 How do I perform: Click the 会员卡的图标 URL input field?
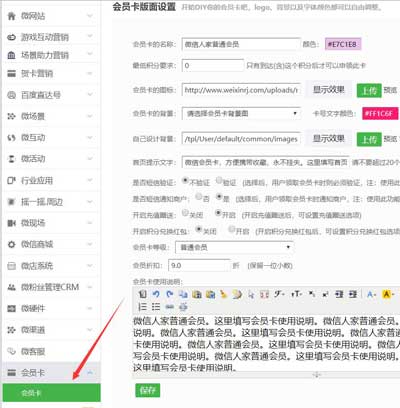241,90
